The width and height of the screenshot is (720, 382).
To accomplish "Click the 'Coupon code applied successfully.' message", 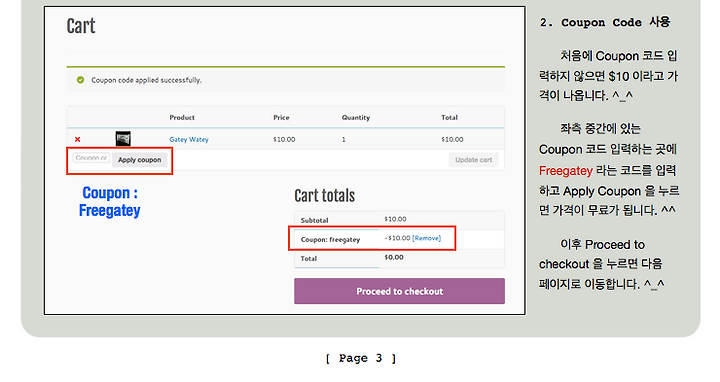I will click(146, 80).
